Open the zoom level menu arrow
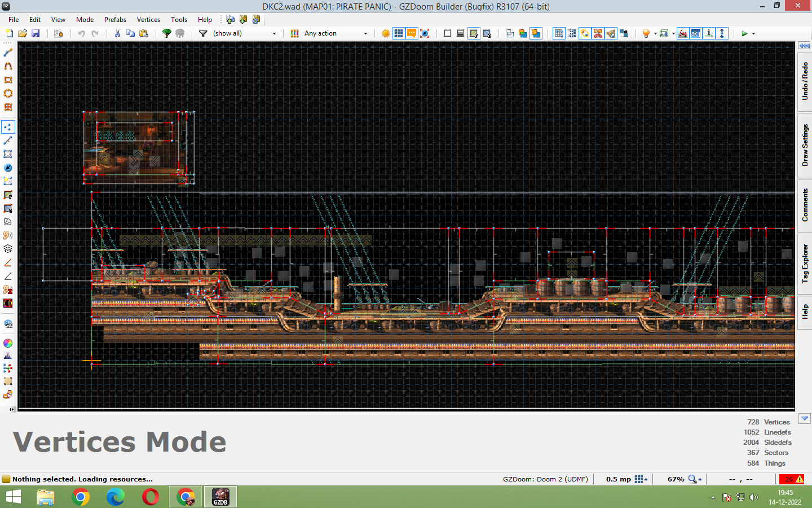 point(700,479)
